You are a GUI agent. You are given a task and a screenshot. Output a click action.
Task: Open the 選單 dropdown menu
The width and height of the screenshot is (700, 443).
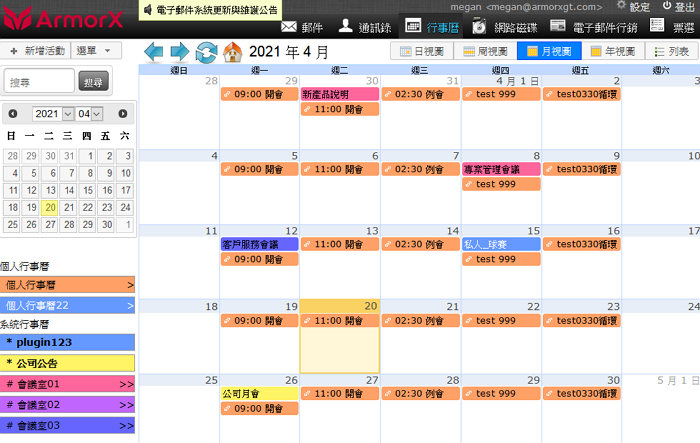pos(98,50)
